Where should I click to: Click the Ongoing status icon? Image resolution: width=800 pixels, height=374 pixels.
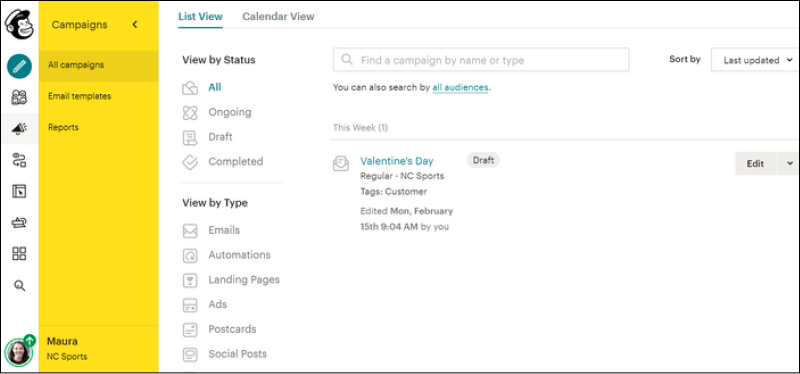pyautogui.click(x=190, y=113)
